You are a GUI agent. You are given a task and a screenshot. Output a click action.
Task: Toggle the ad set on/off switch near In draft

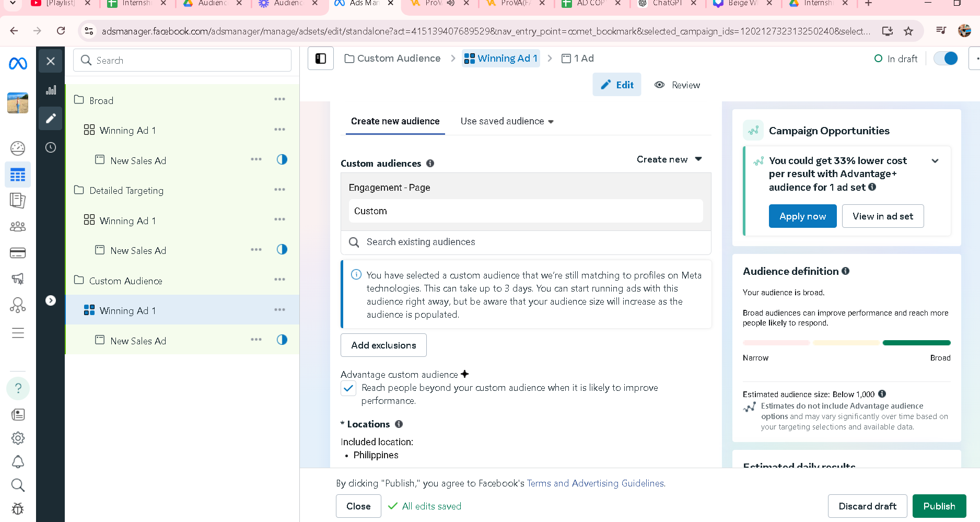pos(946,59)
